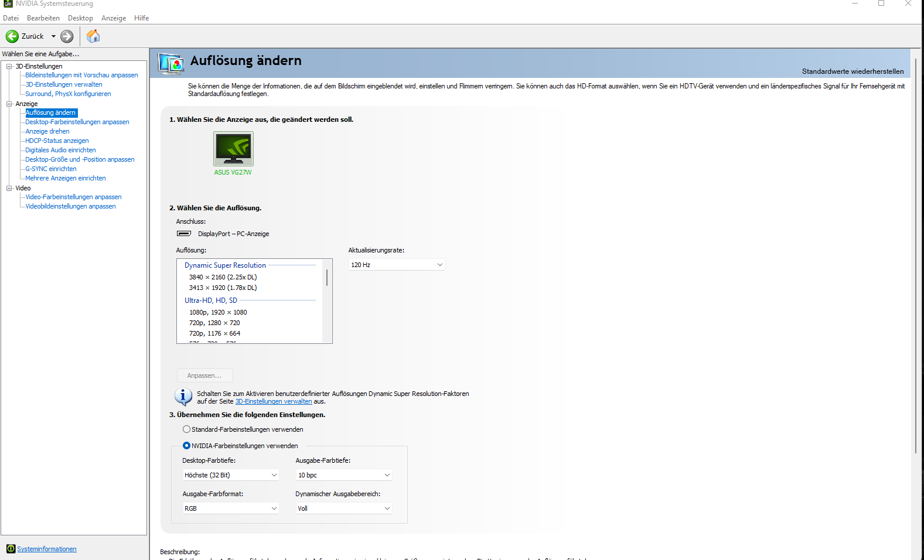Open the Ausgabe-Farbformat RGB dropdown
Screen dimensions: 924x560
pyautogui.click(x=231, y=508)
